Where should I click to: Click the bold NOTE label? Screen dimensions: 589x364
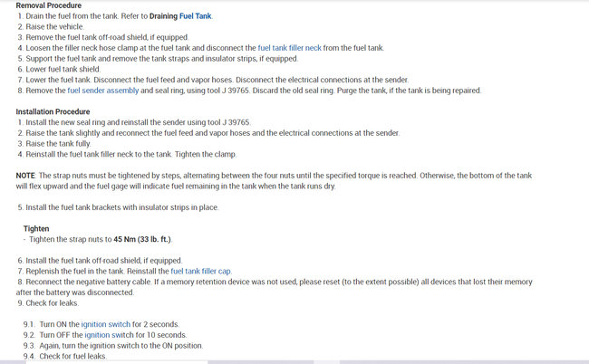[x=25, y=175]
